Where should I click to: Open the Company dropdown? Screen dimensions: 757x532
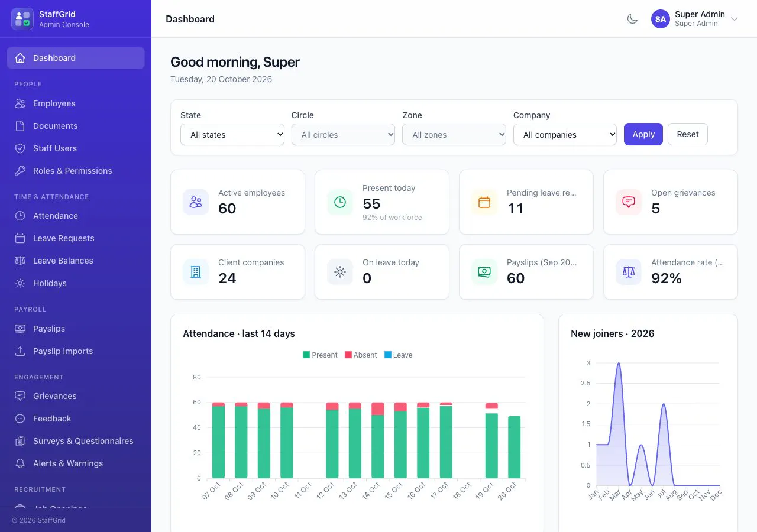(x=565, y=134)
